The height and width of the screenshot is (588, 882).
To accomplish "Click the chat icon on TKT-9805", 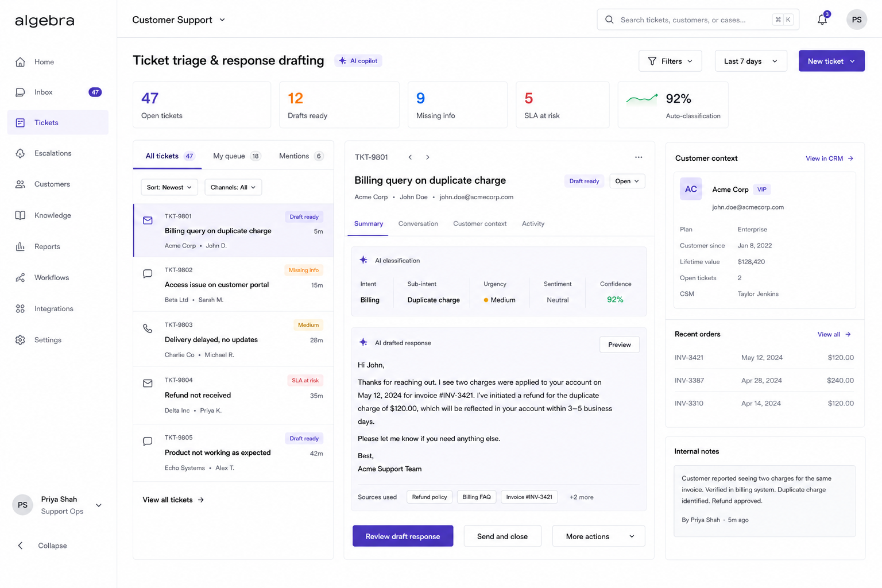I will click(x=148, y=442).
